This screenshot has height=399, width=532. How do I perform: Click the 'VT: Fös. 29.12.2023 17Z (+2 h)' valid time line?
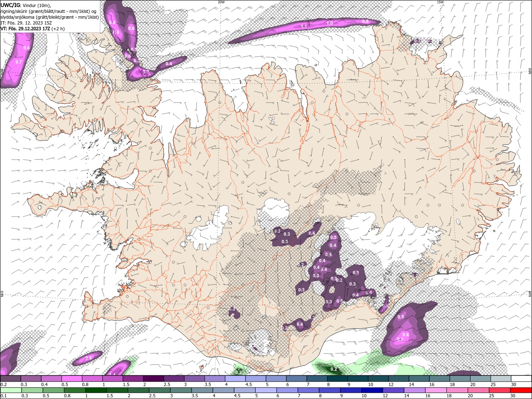click(32, 29)
